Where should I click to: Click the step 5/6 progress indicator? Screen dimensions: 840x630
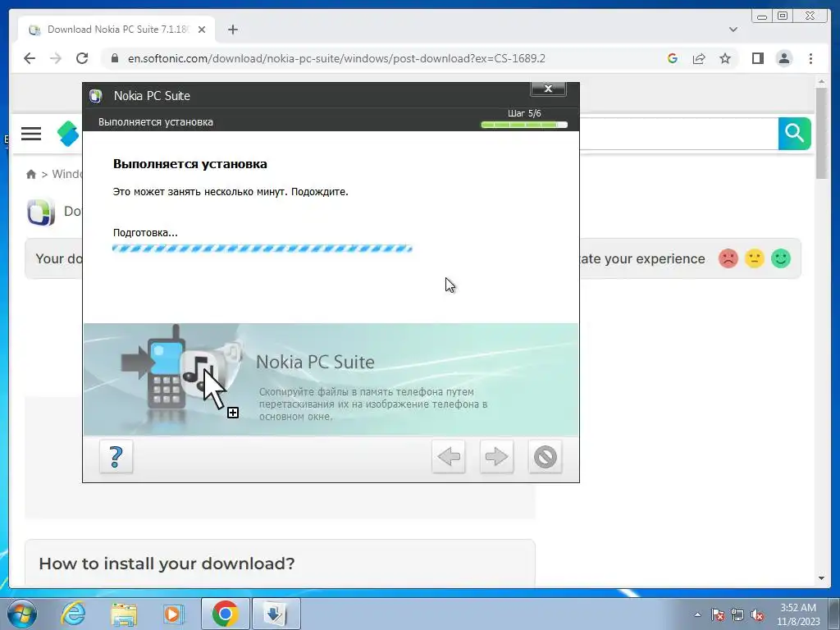click(x=524, y=125)
